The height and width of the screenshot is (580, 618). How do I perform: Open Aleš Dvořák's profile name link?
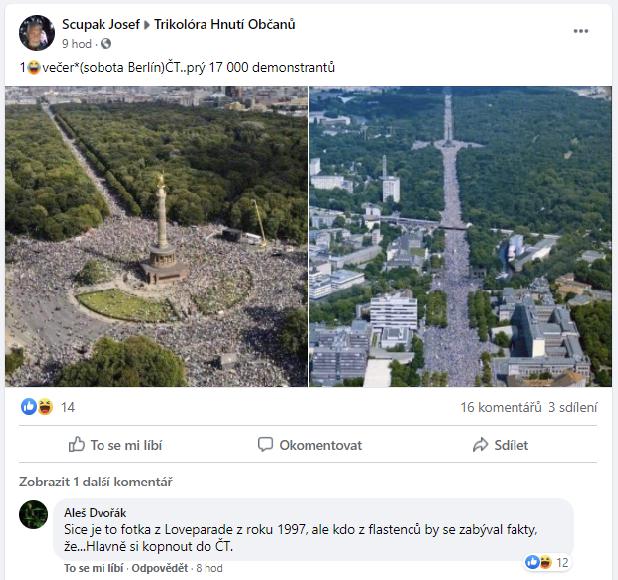coord(95,512)
